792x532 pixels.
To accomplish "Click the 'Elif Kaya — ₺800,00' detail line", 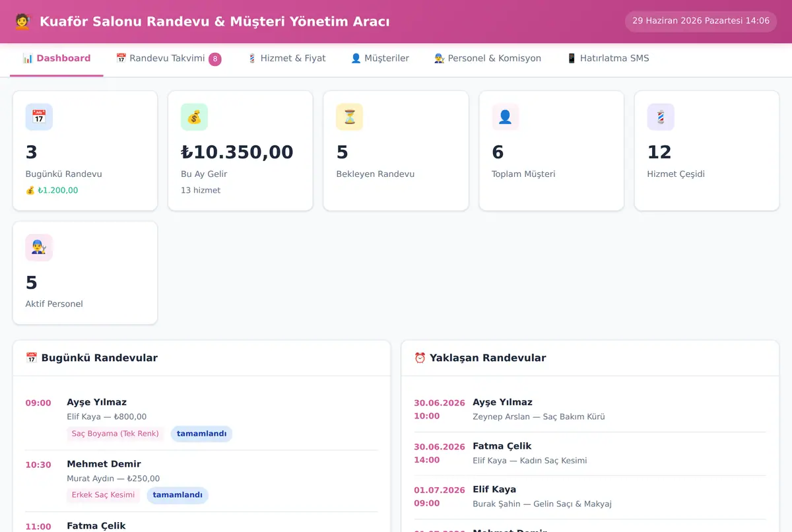I will tap(107, 416).
